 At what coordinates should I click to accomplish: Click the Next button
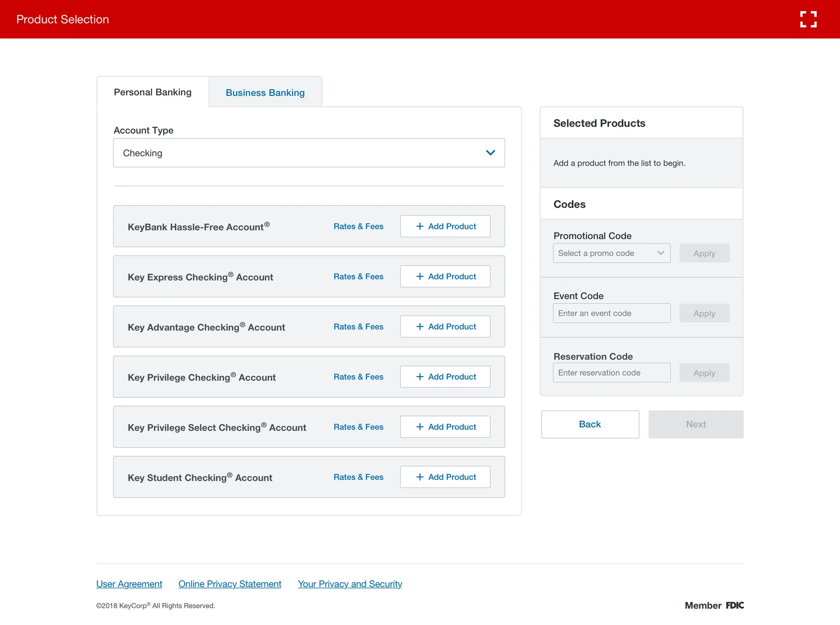696,424
